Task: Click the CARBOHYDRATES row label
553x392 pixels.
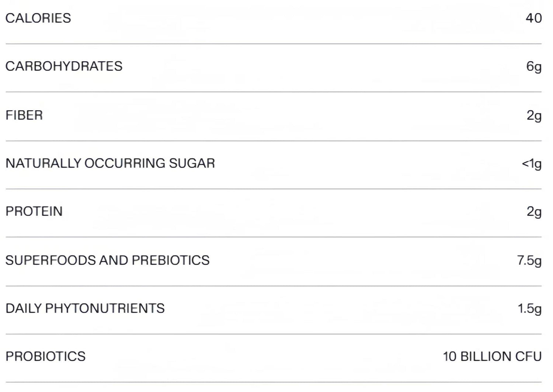Action: (64, 66)
